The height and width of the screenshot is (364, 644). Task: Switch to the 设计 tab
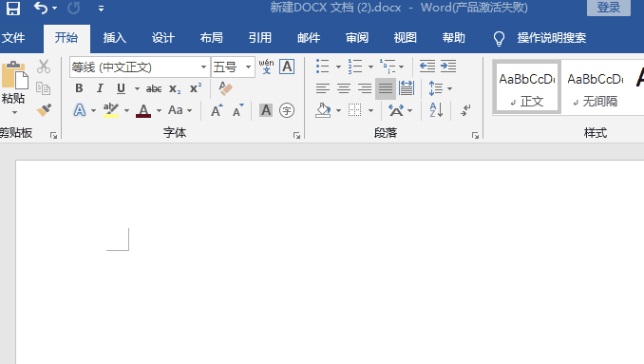pyautogui.click(x=163, y=38)
